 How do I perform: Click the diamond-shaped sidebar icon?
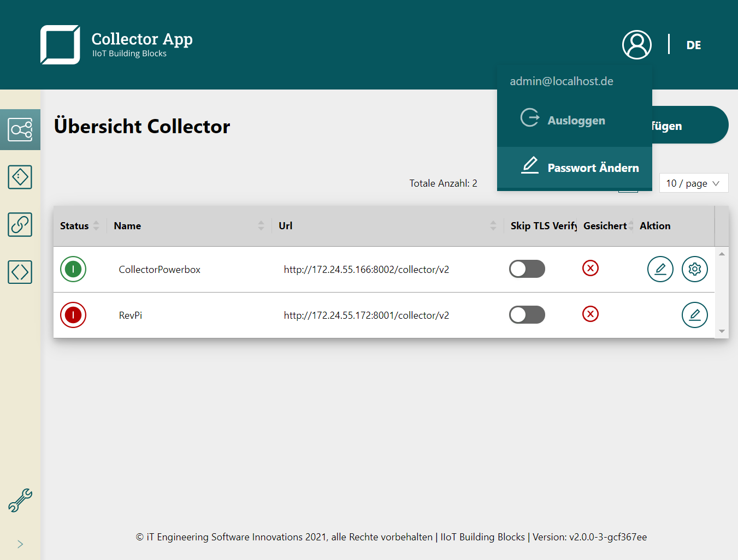pyautogui.click(x=20, y=177)
